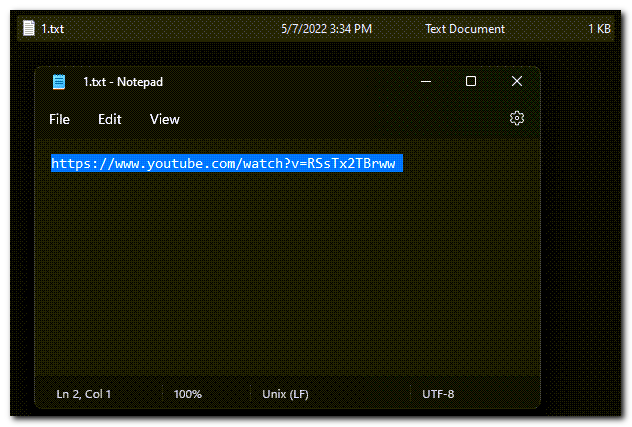Click the Unix (LF) line ending indicator
The height and width of the screenshot is (427, 632).
point(285,394)
